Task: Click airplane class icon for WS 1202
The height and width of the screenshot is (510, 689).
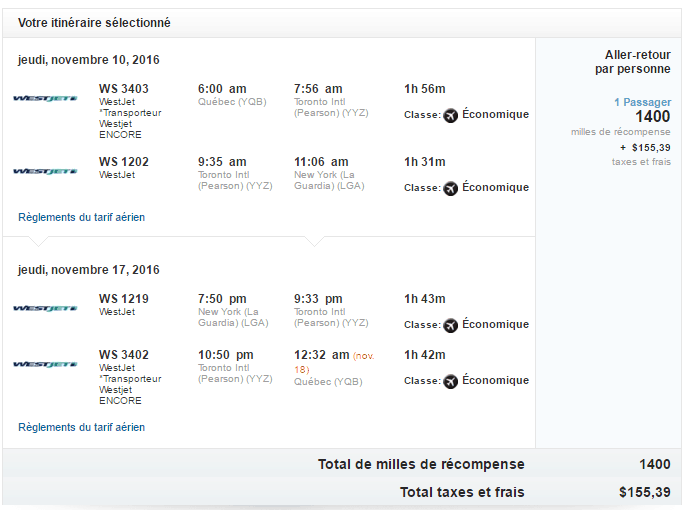Action: tap(450, 188)
